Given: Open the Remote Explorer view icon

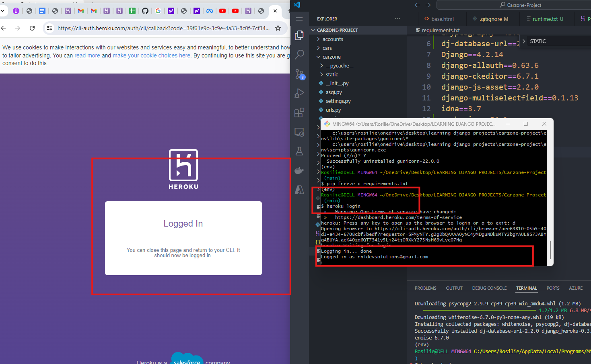Looking at the screenshot, I should 299,132.
